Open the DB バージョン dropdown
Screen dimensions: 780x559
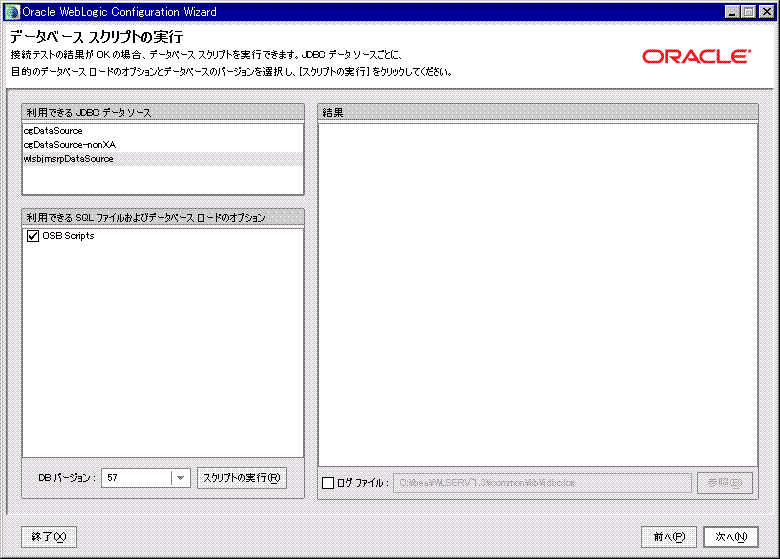click(x=181, y=478)
